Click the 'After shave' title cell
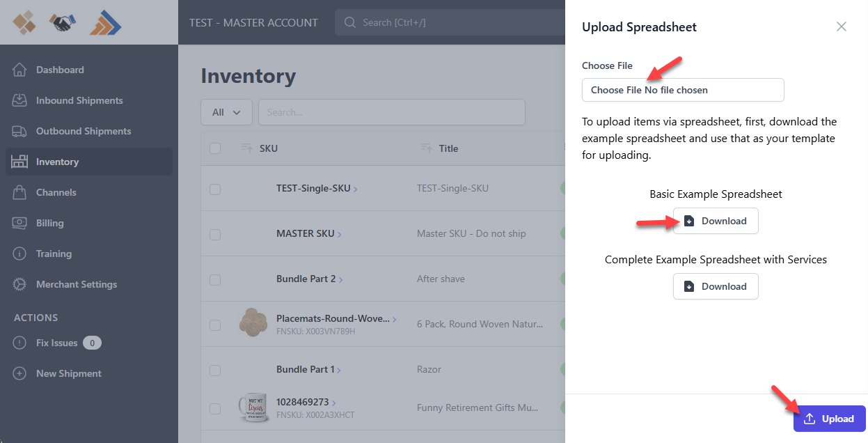 441,279
